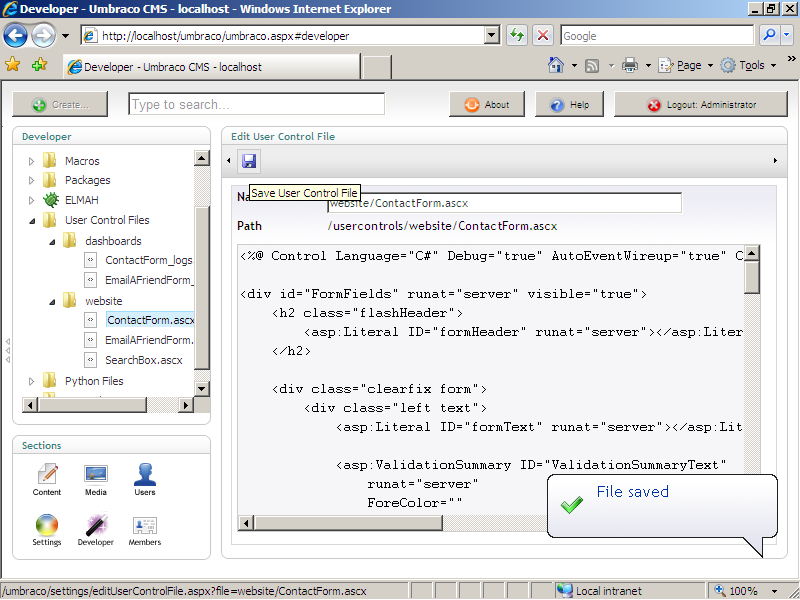Start a Google search via magnifier
The width and height of the screenshot is (800, 600).
point(769,36)
